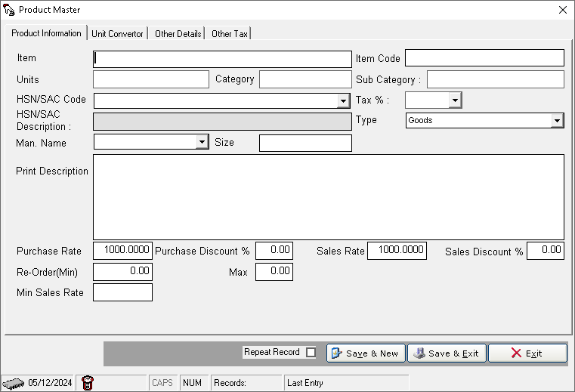The image size is (575, 392).
Task: Click the Purchase Discount % field
Action: pyautogui.click(x=274, y=251)
